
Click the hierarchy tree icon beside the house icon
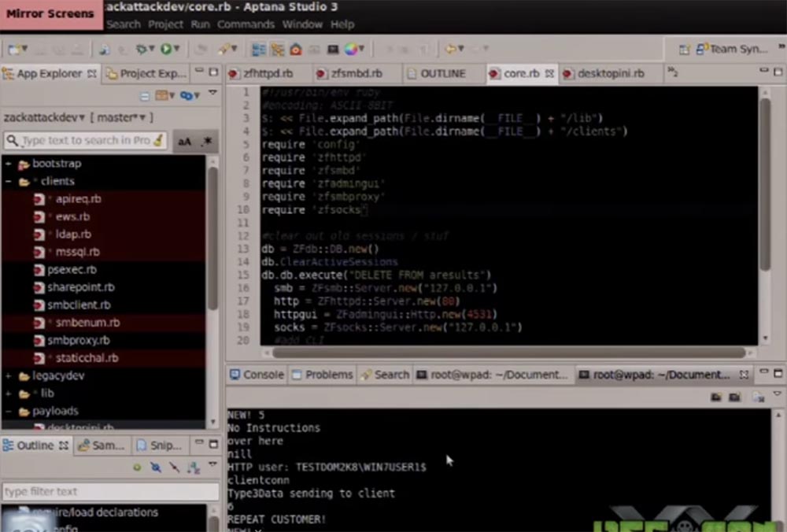[277, 49]
